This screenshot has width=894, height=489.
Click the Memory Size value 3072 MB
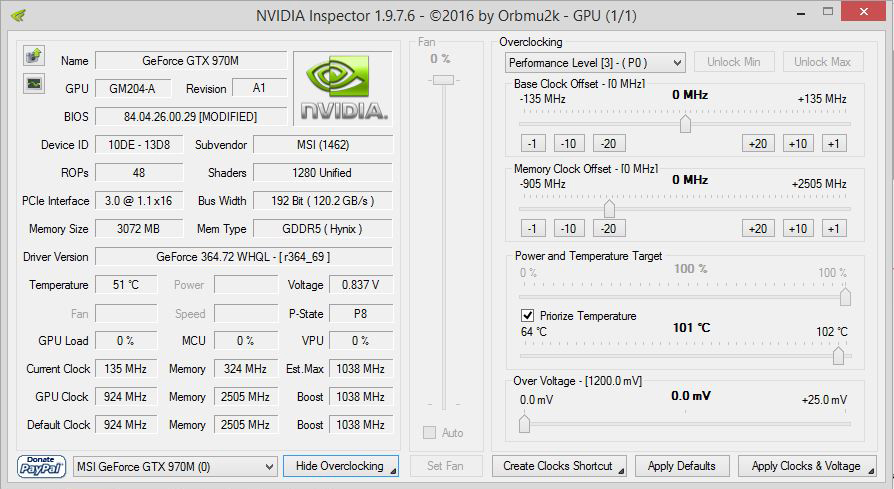click(x=139, y=229)
